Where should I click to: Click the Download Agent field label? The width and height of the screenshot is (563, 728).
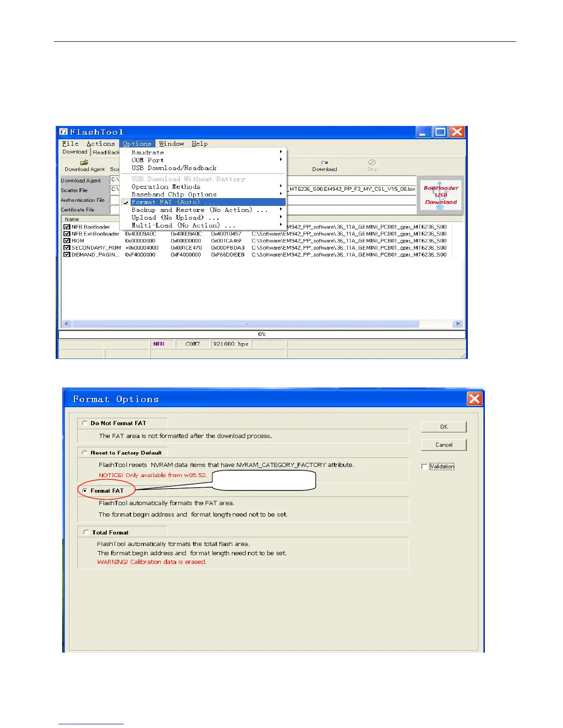[x=81, y=181]
